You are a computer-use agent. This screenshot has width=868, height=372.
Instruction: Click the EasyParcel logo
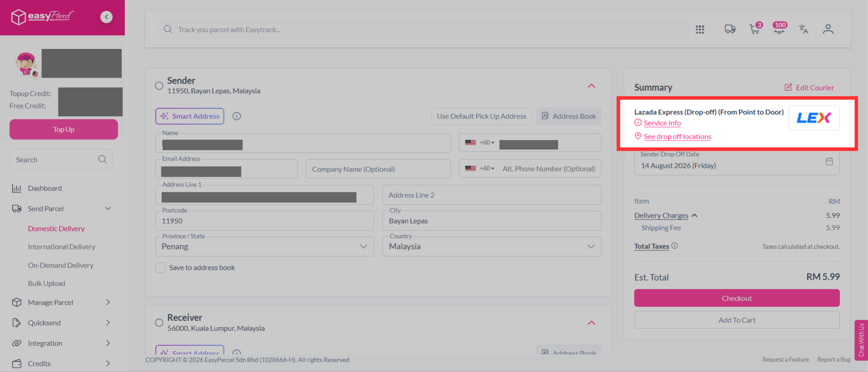(x=42, y=17)
